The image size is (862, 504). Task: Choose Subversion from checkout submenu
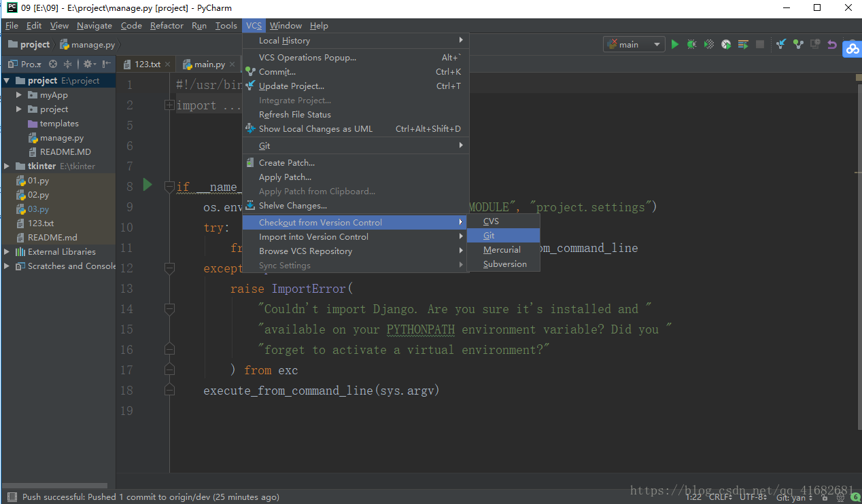503,264
